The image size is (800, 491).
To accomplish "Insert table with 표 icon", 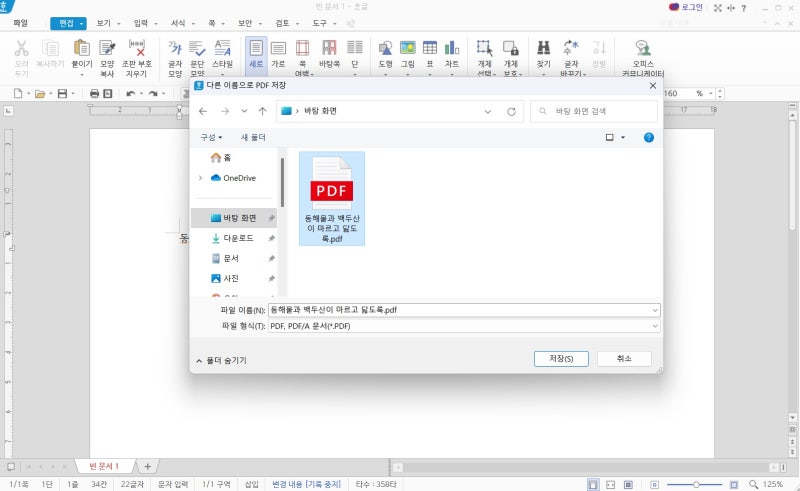I will point(430,48).
